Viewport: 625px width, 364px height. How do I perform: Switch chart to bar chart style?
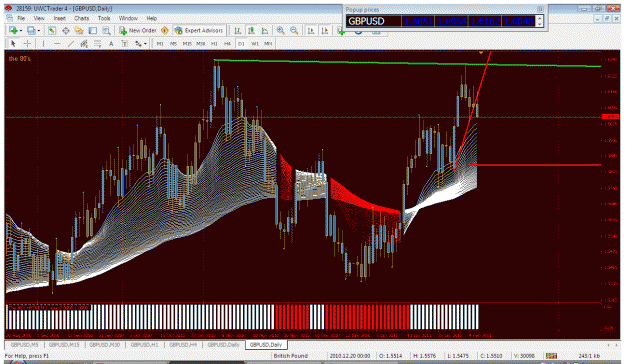(238, 30)
